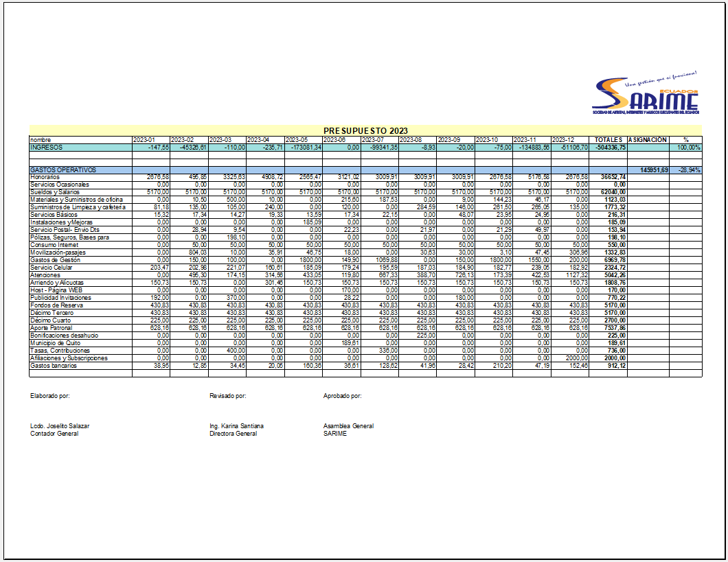Click the Aporte Patronal total 7537,86
The width and height of the screenshot is (728, 562).
coord(615,328)
